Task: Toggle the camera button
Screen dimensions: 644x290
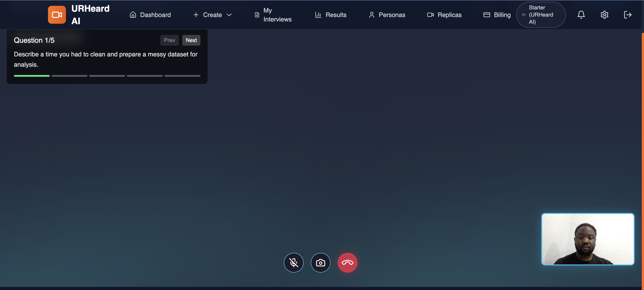Action: pos(320,262)
